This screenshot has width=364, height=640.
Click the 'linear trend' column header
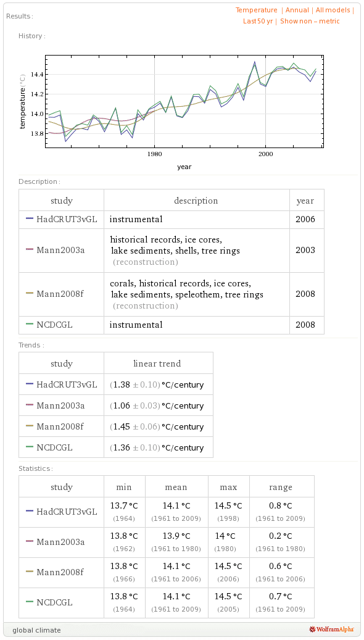[x=157, y=364]
